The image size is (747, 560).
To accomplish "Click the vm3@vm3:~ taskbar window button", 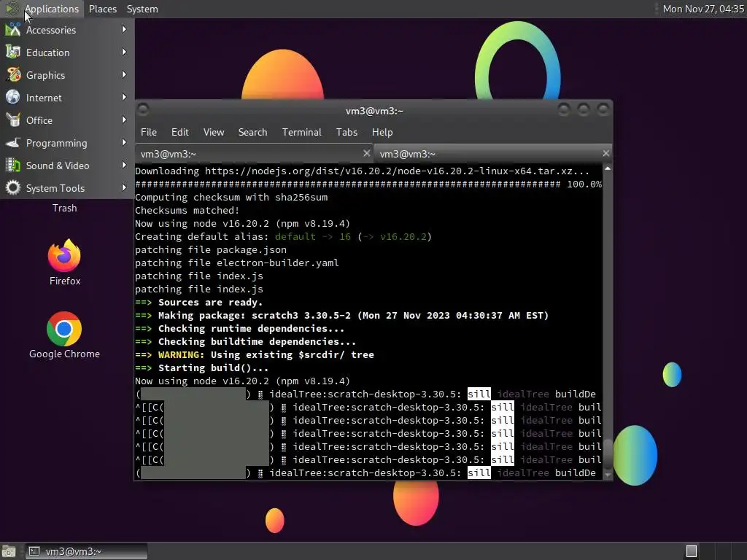I will tap(86, 551).
